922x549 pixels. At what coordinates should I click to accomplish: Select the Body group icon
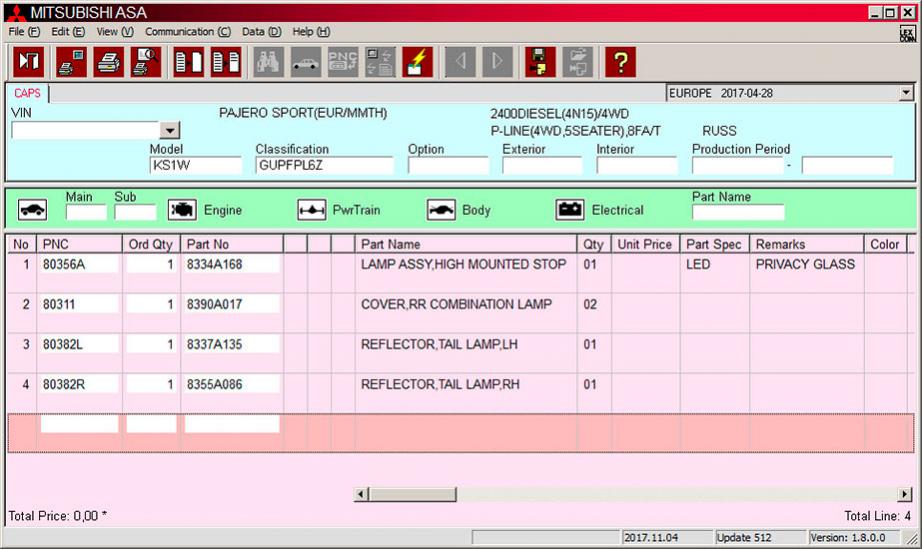pos(441,210)
